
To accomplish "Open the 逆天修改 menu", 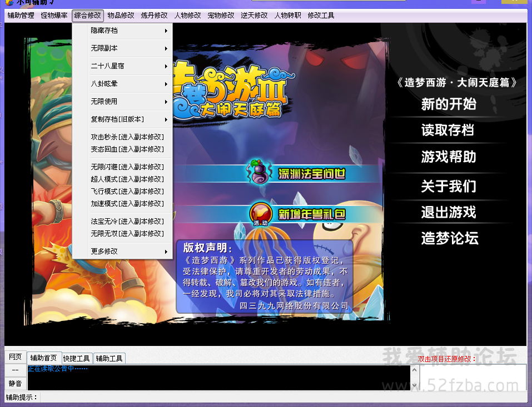I will click(254, 16).
